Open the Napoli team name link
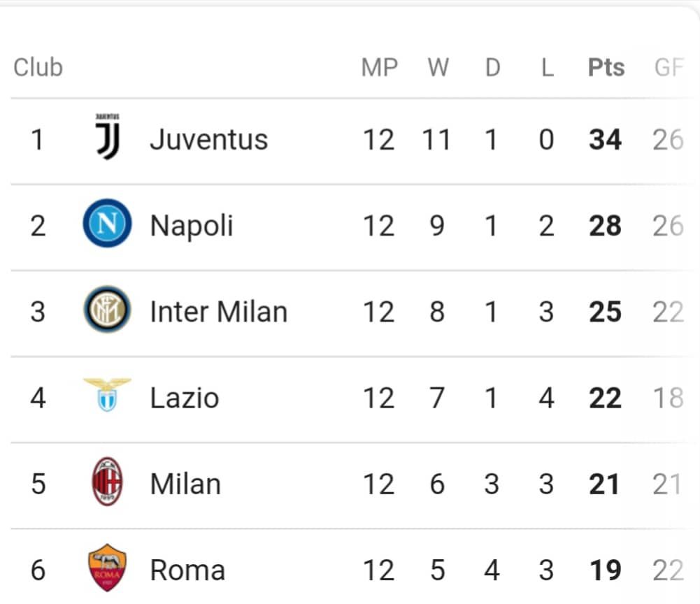The height and width of the screenshot is (604, 700). point(192,226)
